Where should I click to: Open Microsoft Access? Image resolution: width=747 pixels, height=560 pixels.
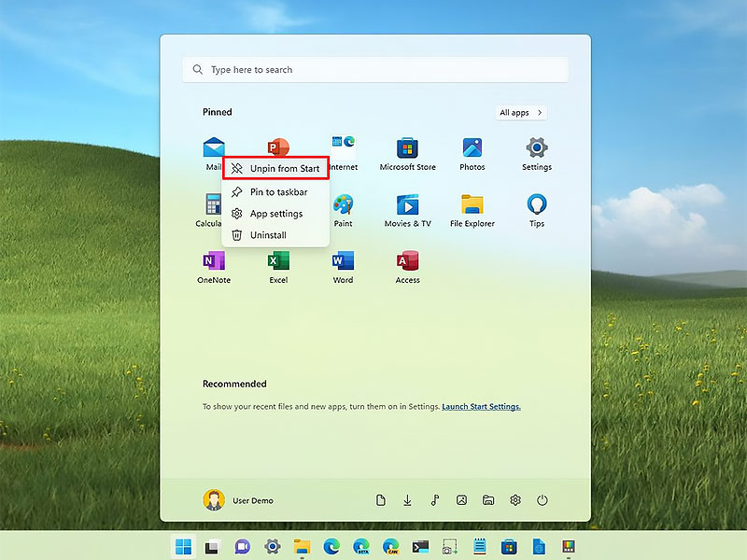[x=407, y=267]
